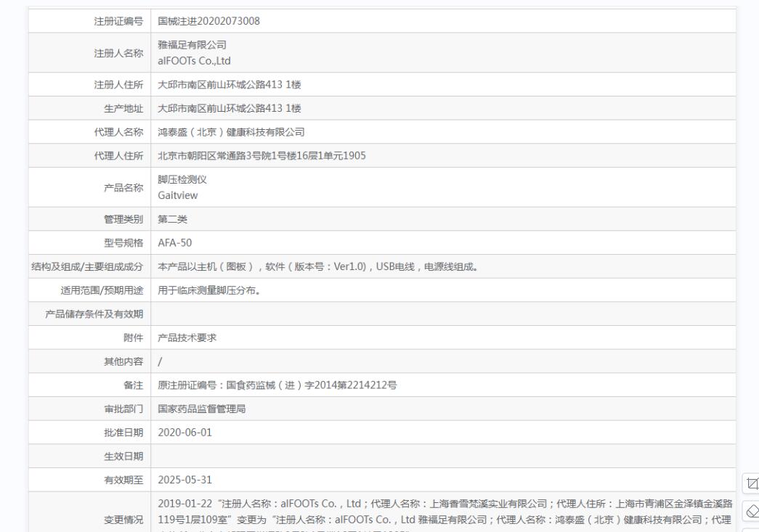This screenshot has height=532, width=759.
Task: Select the expiry date 2025-05-31
Action: tap(185, 480)
